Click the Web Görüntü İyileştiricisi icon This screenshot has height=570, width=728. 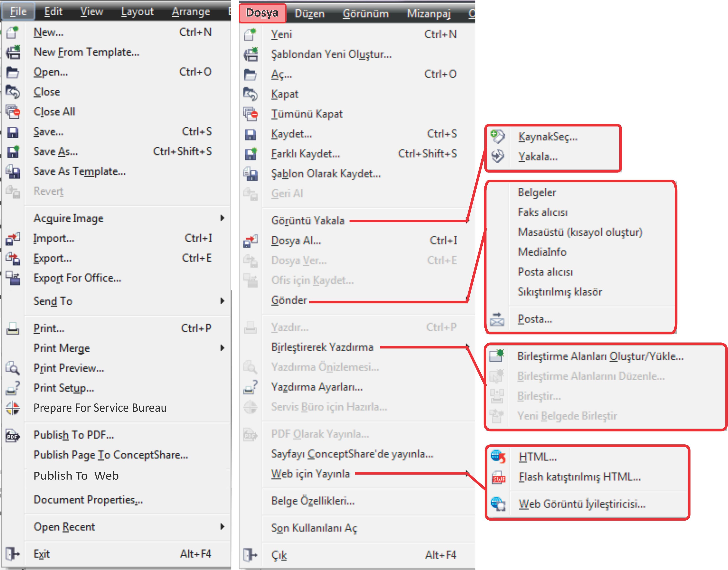pyautogui.click(x=498, y=504)
